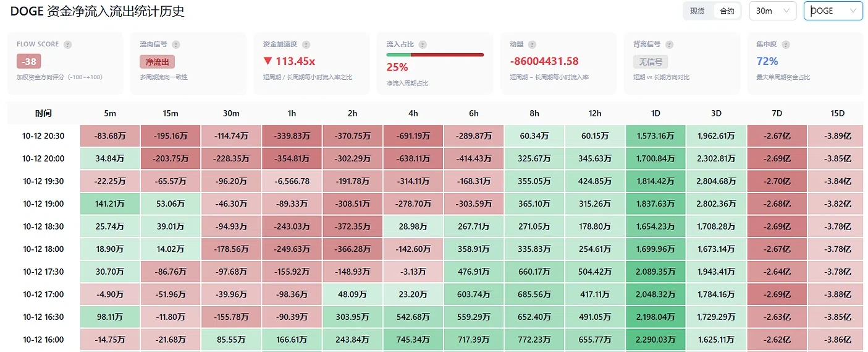The width and height of the screenshot is (868, 352).
Task: Click the -6,566.78 cell
Action: [x=292, y=181]
